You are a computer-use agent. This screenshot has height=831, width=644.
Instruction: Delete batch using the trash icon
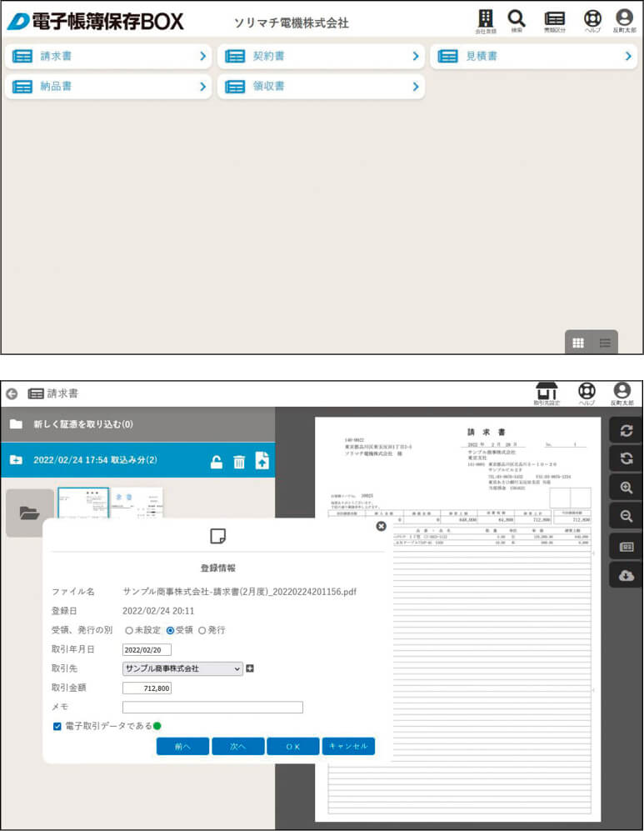click(239, 462)
